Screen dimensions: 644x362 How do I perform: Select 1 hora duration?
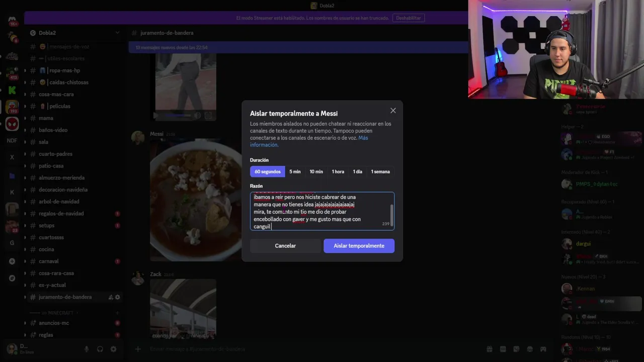click(x=338, y=171)
